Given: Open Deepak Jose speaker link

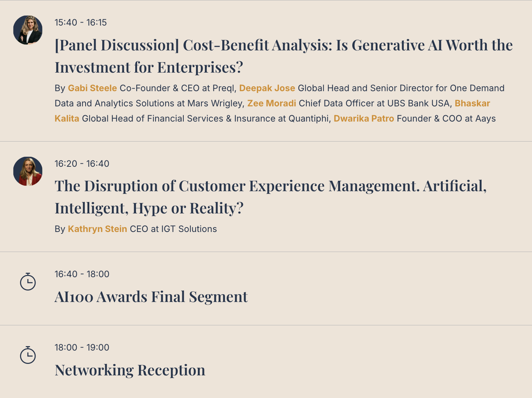Looking at the screenshot, I should (x=267, y=88).
